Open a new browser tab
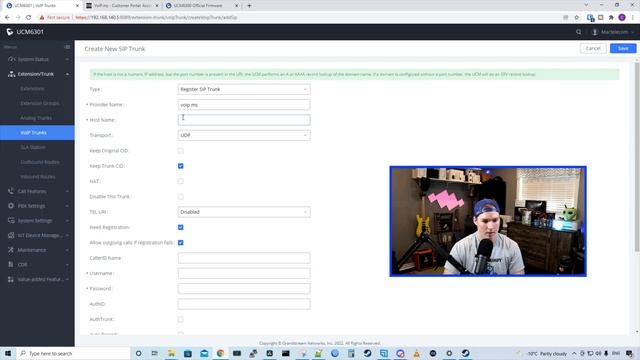 tap(249, 6)
